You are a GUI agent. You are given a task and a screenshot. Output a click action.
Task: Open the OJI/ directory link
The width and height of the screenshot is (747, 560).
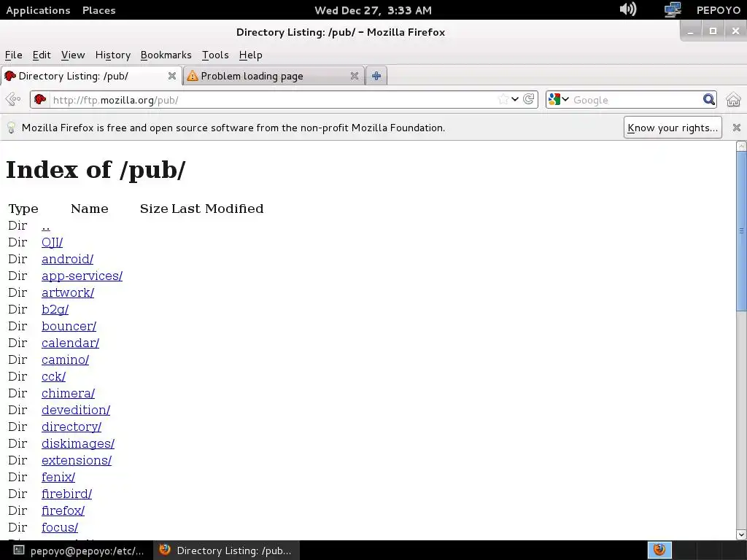52,242
